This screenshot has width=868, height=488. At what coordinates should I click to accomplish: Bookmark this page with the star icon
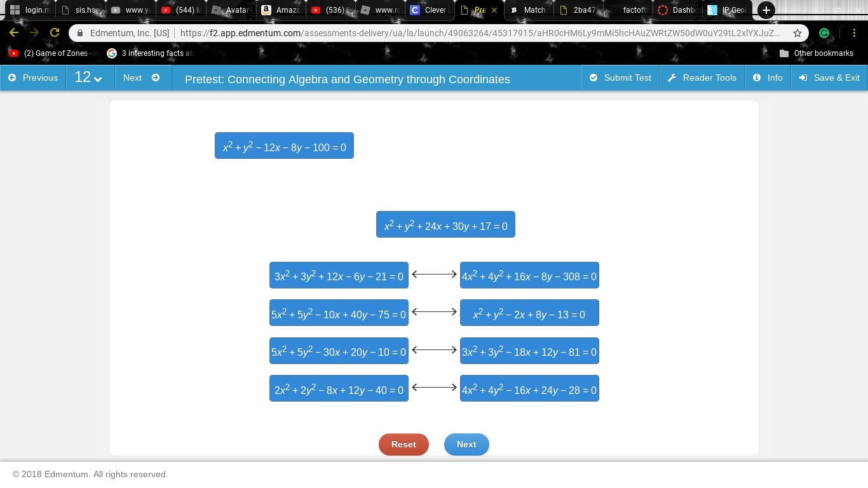797,33
